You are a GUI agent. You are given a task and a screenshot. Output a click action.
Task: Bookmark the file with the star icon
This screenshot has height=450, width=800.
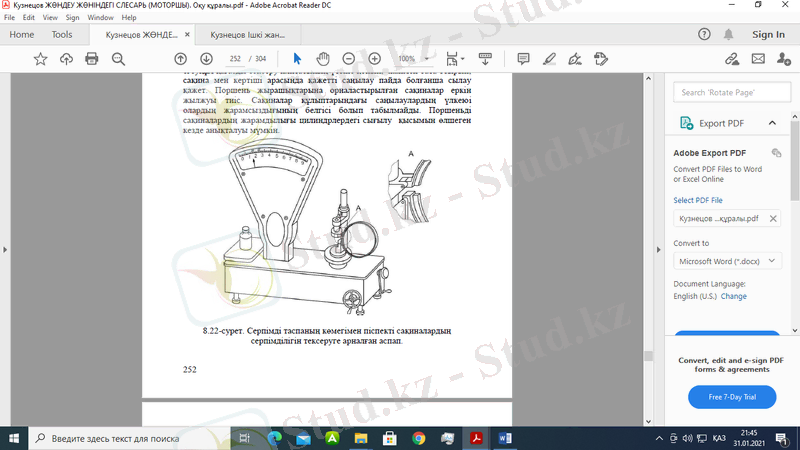click(x=40, y=59)
